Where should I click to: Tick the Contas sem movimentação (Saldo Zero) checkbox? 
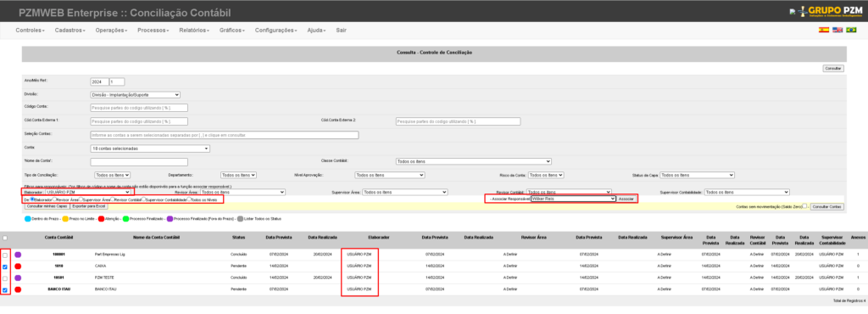click(x=804, y=205)
